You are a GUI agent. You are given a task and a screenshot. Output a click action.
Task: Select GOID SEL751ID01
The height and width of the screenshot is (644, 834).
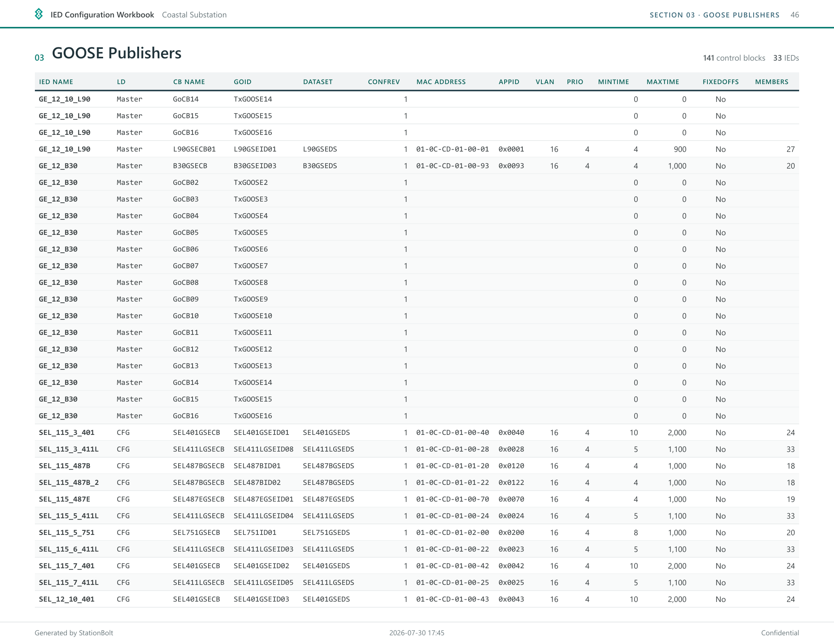coord(255,533)
